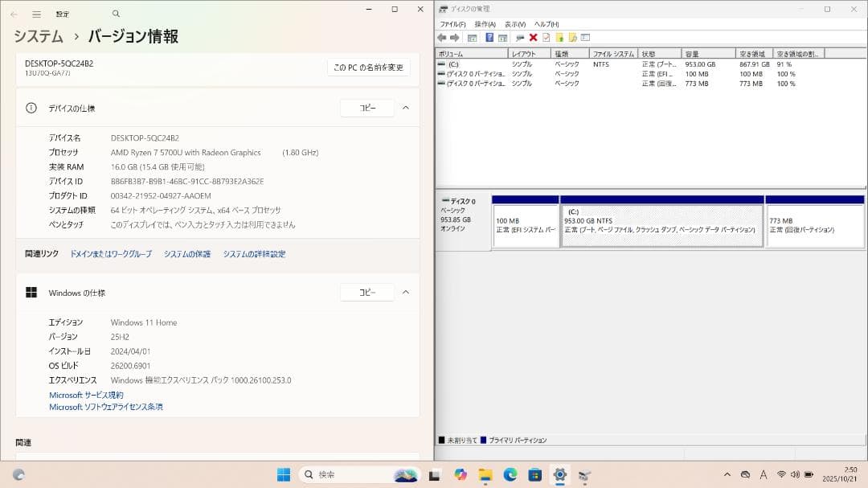This screenshot has width=868, height=488.
Task: Click the Wi-Fi icon in the system tray
Action: 781,475
